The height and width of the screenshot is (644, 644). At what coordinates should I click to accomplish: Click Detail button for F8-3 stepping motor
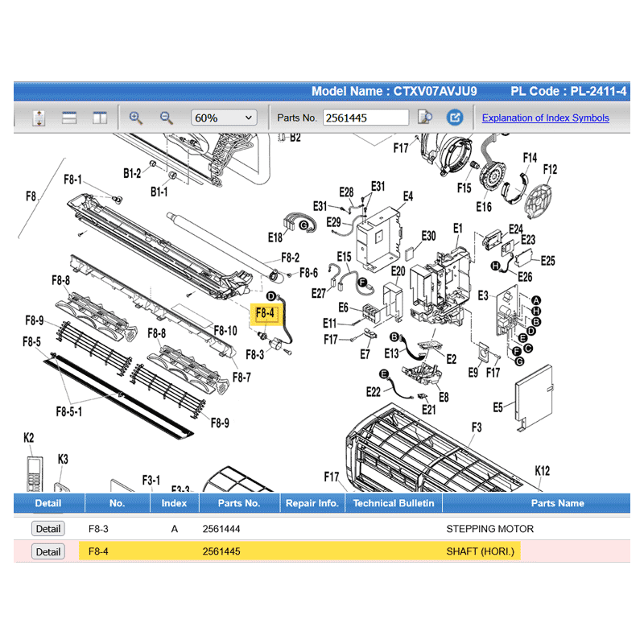click(x=47, y=529)
